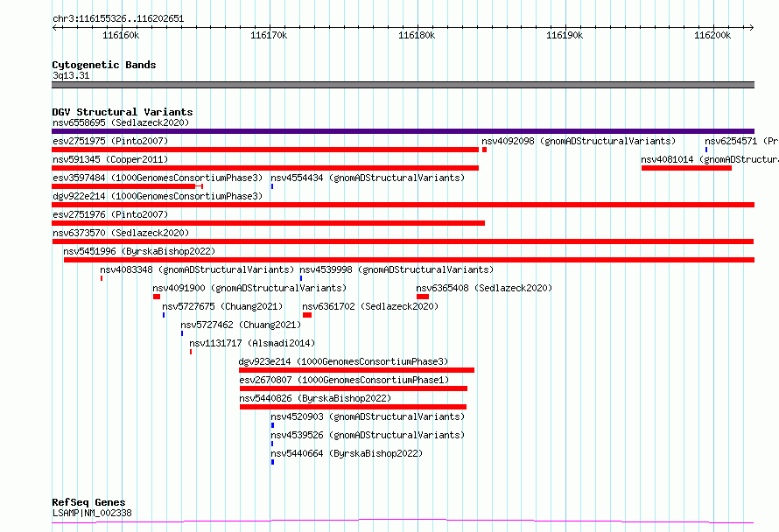This screenshot has width=779, height=532.
Task: Open the nsv5727675 (Chuang2021) label
Action: [222, 306]
